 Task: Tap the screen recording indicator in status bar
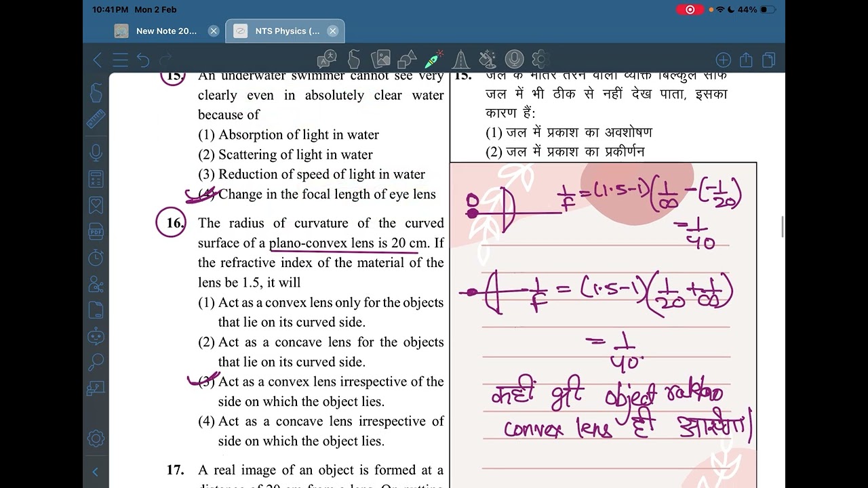[690, 9]
